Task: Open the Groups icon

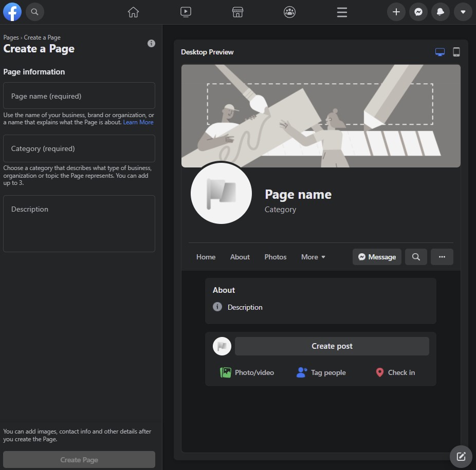Action: point(290,12)
